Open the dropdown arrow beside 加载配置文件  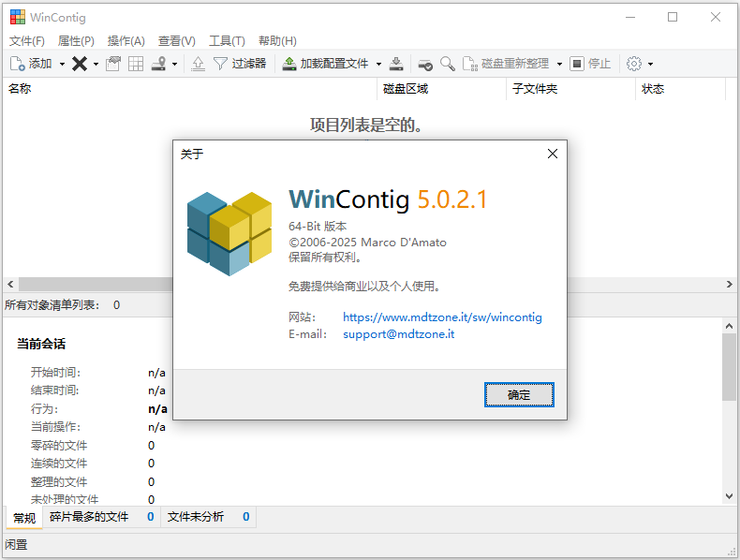pos(379,64)
